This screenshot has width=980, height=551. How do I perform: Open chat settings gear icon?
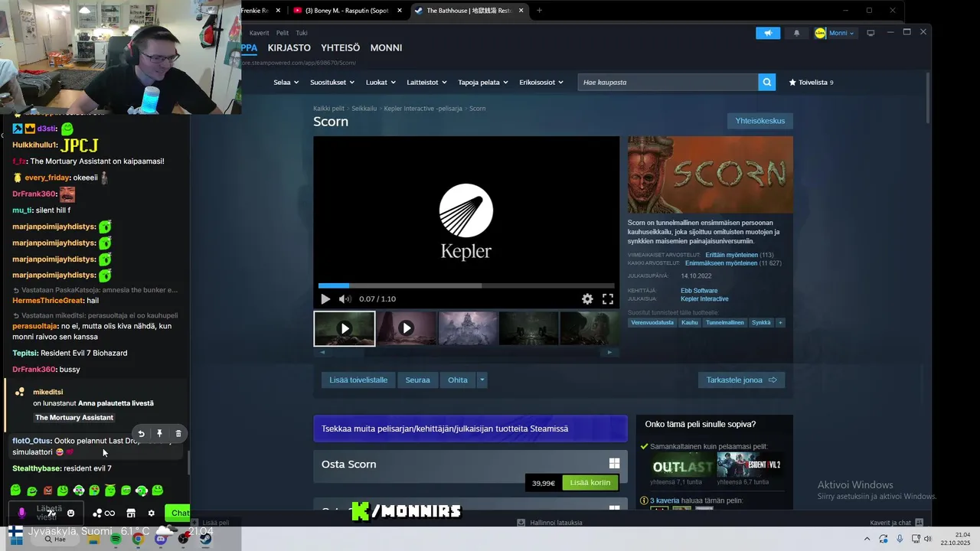point(151,513)
